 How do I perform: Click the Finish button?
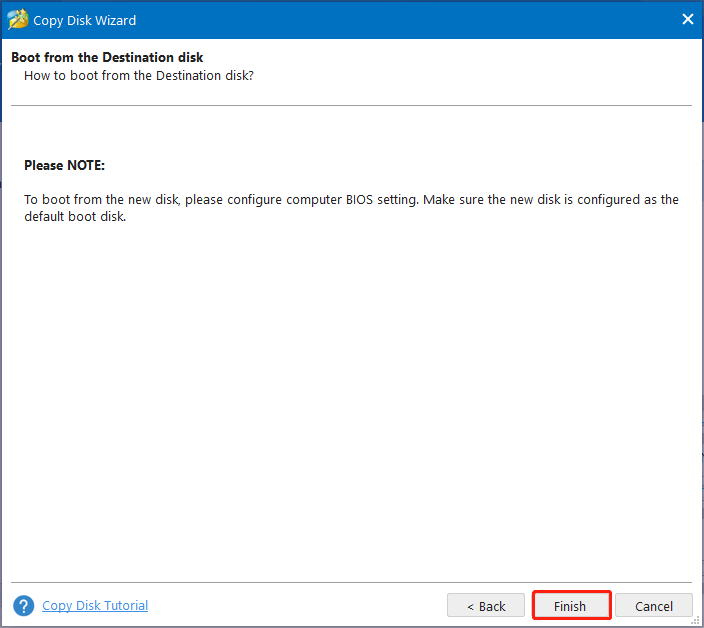(570, 606)
